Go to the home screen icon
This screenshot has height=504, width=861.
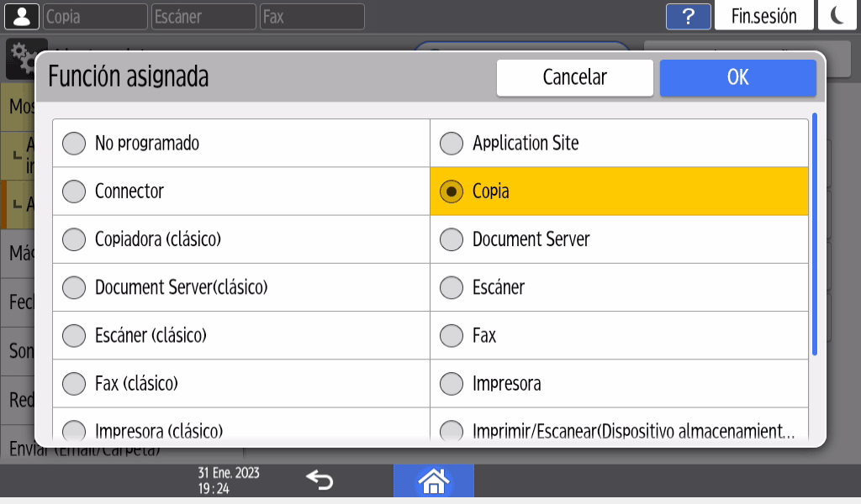(x=433, y=480)
